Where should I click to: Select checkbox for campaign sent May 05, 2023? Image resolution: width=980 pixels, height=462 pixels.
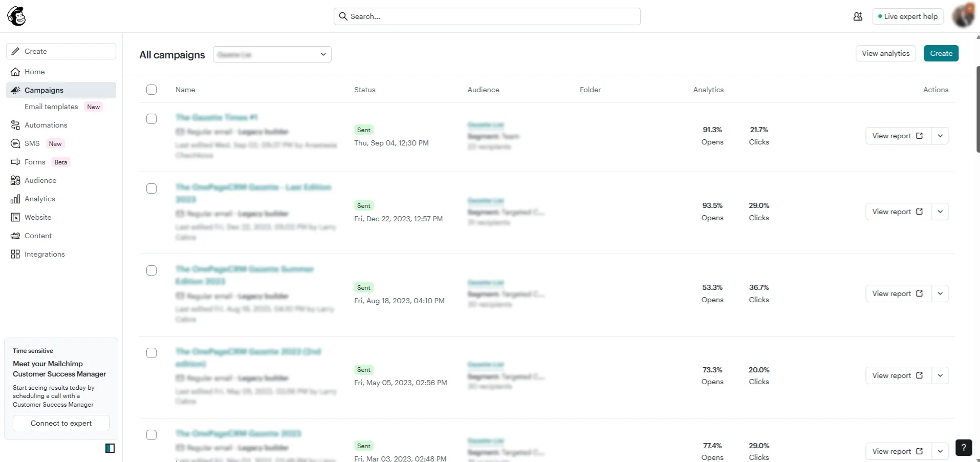151,353
